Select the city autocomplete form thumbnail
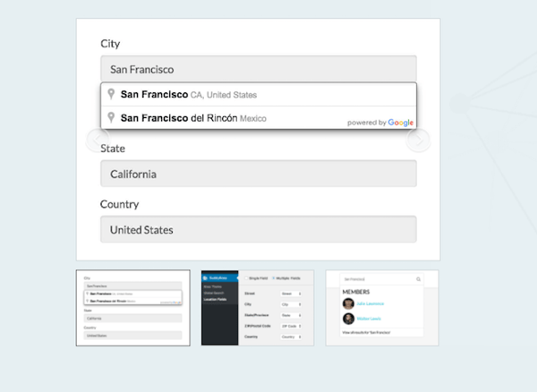 tap(133, 308)
